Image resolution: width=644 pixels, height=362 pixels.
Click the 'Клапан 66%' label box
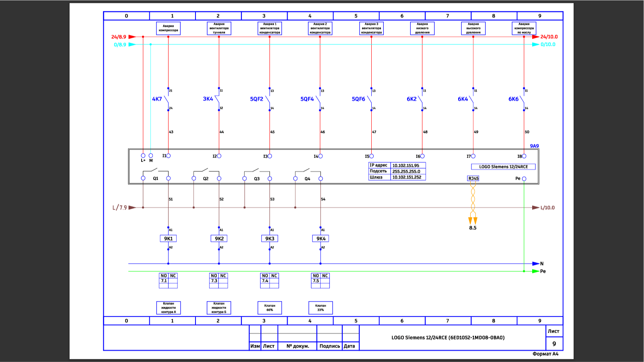coord(270,308)
